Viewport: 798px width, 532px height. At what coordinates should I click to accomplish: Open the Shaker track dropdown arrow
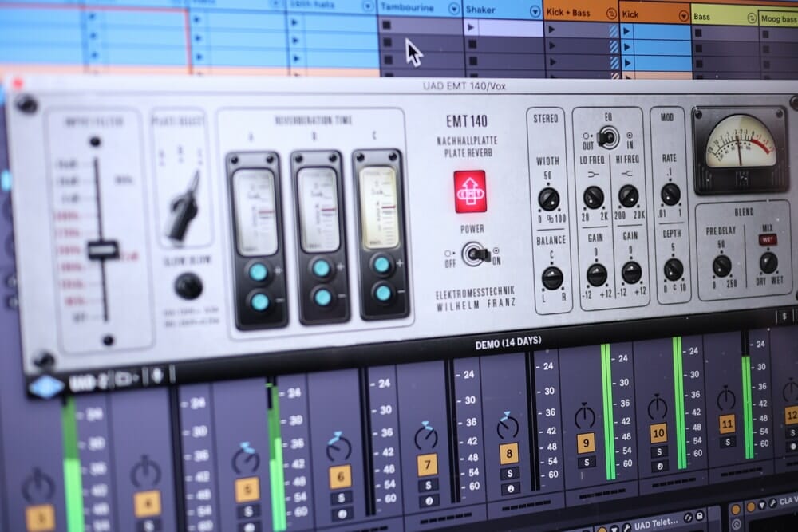(x=533, y=10)
